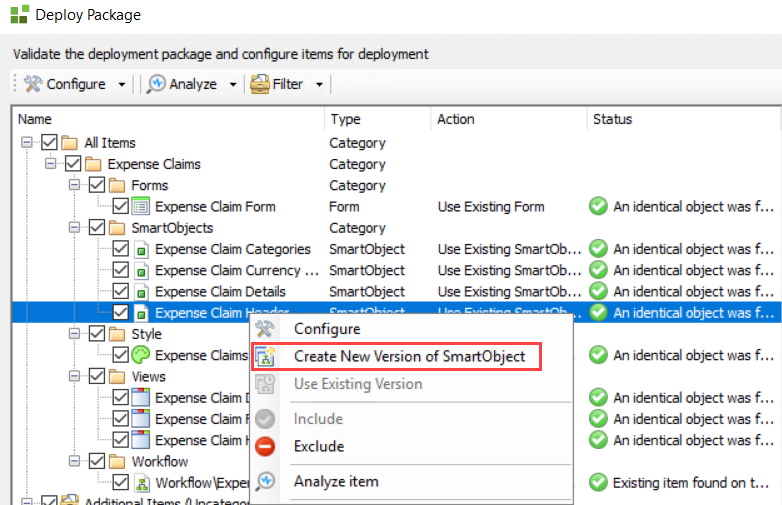Open the Filter dropdown arrow
The height and width of the screenshot is (505, 782).
[319, 85]
